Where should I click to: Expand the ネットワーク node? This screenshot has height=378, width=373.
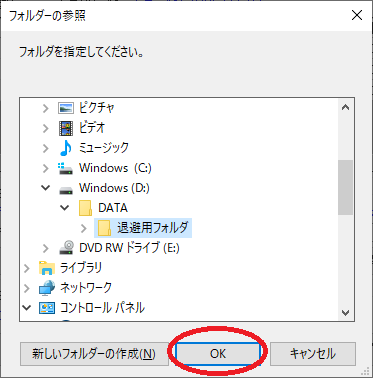(27, 288)
